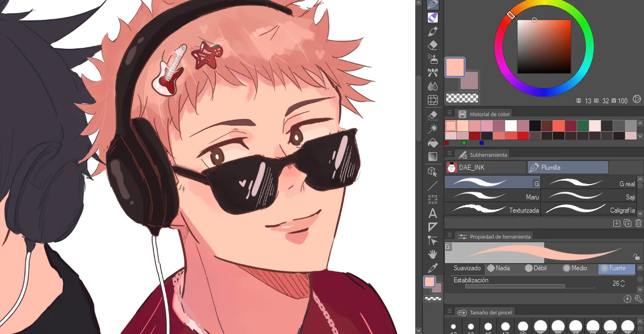Screen dimensions: 644x334
Task: Adjust the Estabilización slider bar
Action: pyautogui.click(x=530, y=286)
